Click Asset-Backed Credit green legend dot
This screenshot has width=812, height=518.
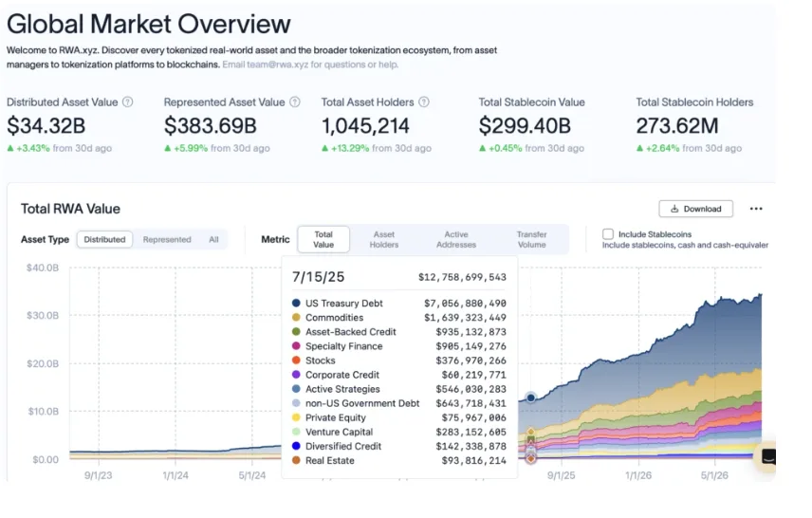point(296,331)
